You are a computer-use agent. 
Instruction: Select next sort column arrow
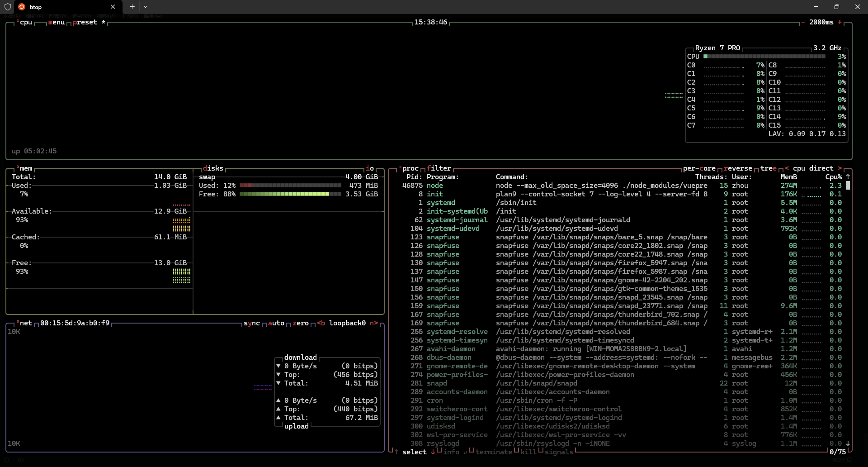pos(840,168)
